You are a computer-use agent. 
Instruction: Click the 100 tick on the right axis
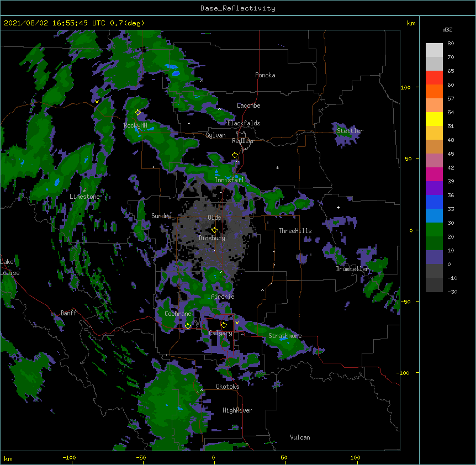pyautogui.click(x=405, y=87)
